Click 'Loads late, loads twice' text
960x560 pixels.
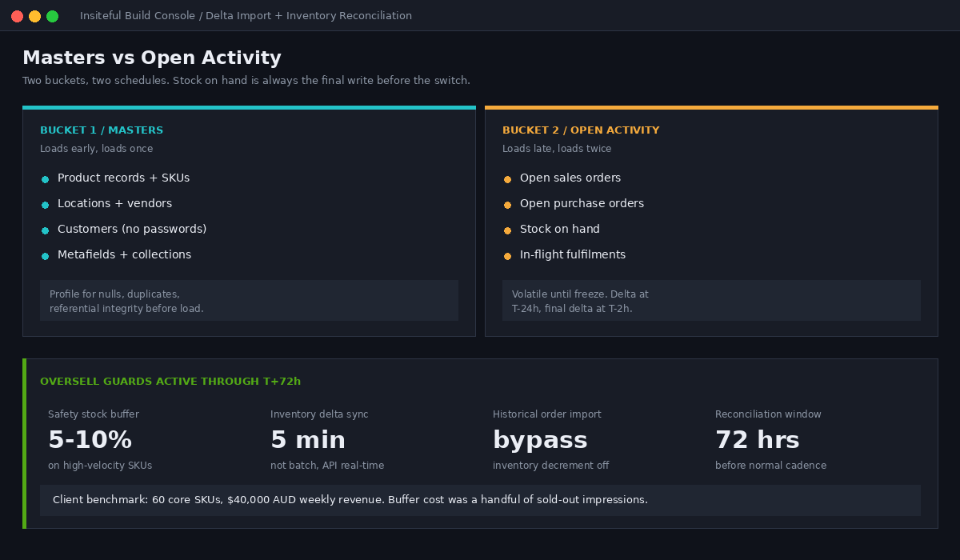click(557, 149)
